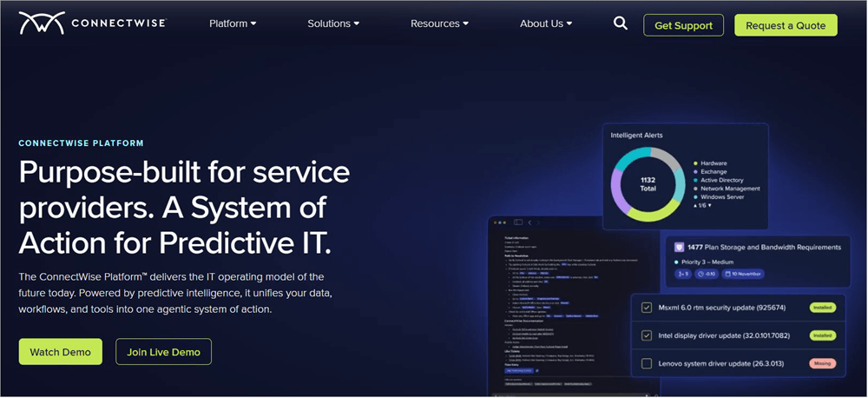Click the calendar chip for 10 November
The image size is (868, 398).
(742, 274)
